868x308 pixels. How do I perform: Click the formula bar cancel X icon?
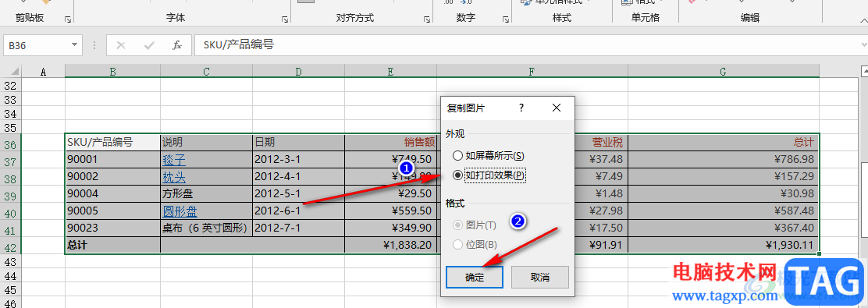click(121, 45)
